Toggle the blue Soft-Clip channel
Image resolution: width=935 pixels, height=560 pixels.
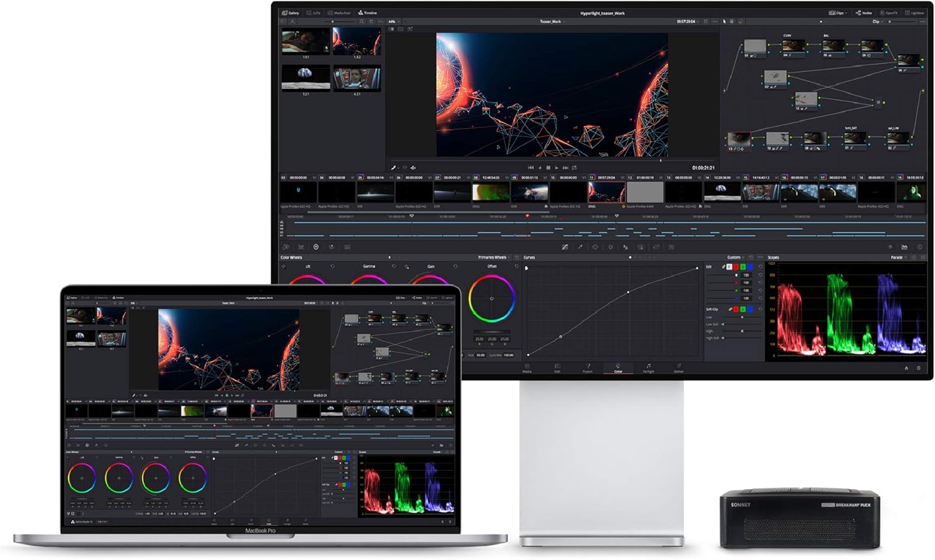[x=750, y=309]
